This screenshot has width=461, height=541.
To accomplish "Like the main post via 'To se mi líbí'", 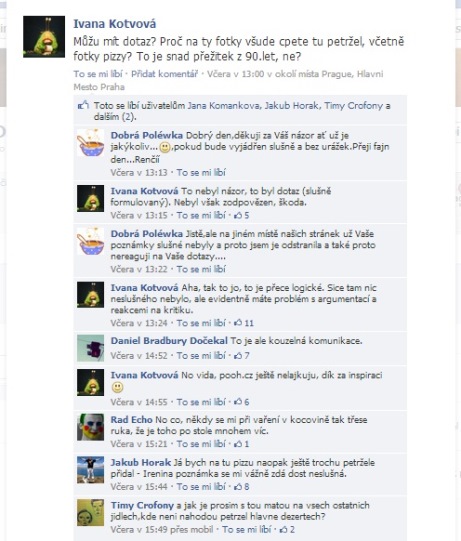I will click(98, 74).
